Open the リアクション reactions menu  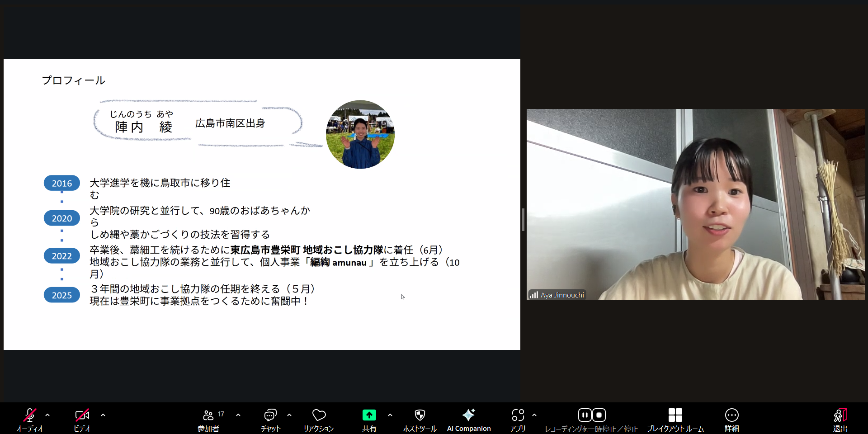319,419
